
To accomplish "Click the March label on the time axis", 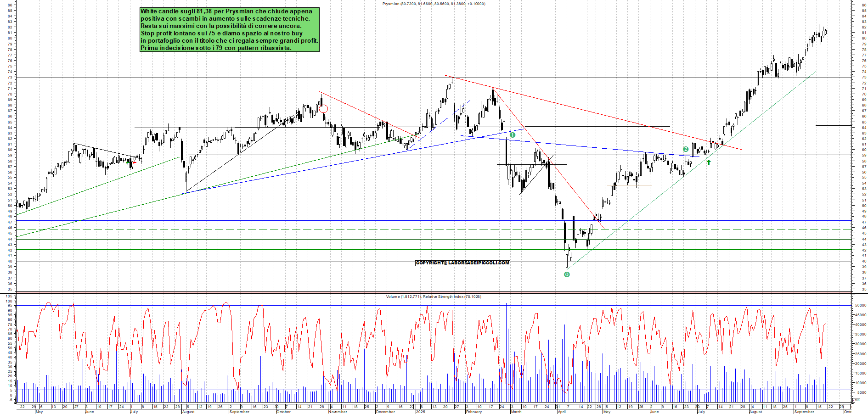I will pyautogui.click(x=516, y=412).
